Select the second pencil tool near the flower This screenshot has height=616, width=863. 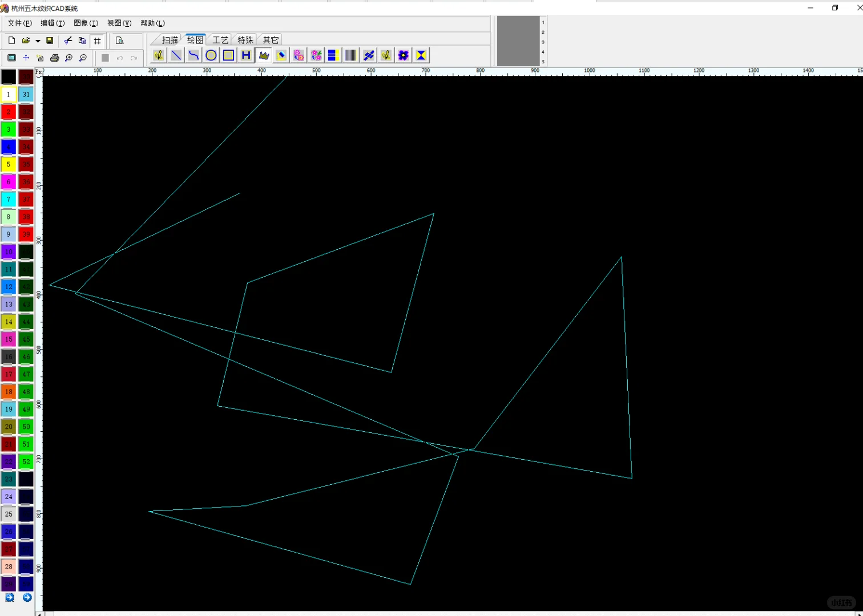pos(386,55)
